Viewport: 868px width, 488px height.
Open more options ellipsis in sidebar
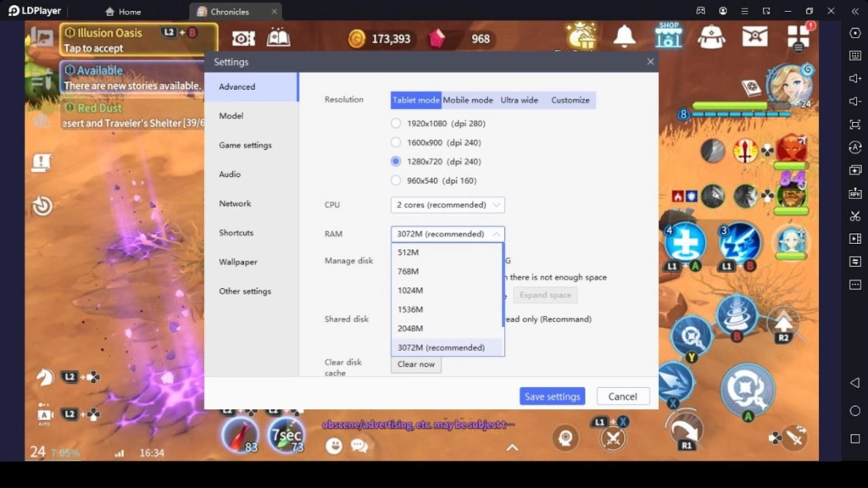coord(855,285)
